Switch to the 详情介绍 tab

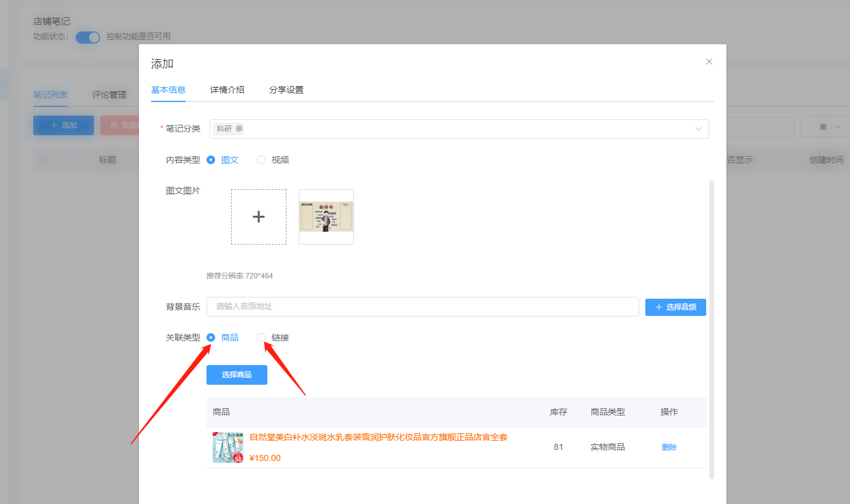(x=227, y=90)
